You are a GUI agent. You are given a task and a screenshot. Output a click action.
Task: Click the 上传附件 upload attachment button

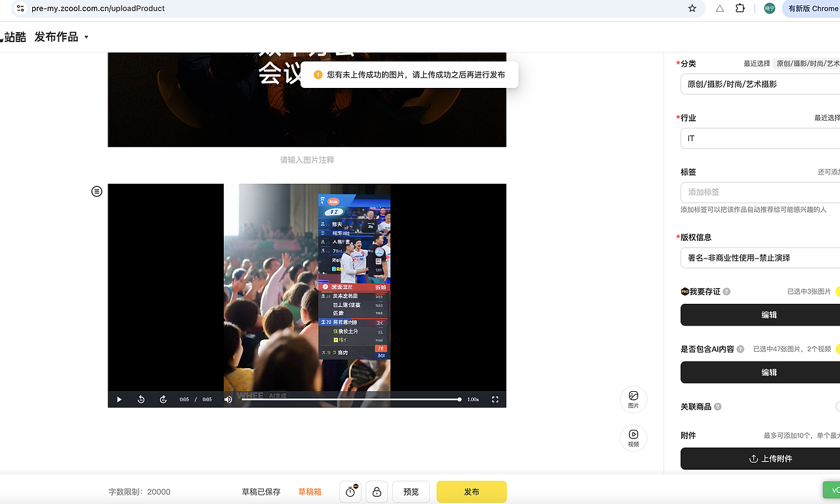761,459
